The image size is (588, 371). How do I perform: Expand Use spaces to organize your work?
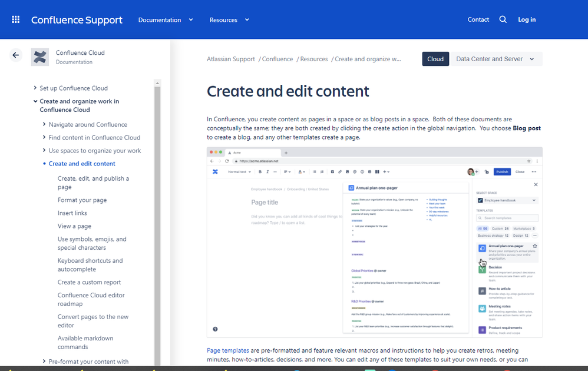click(44, 150)
